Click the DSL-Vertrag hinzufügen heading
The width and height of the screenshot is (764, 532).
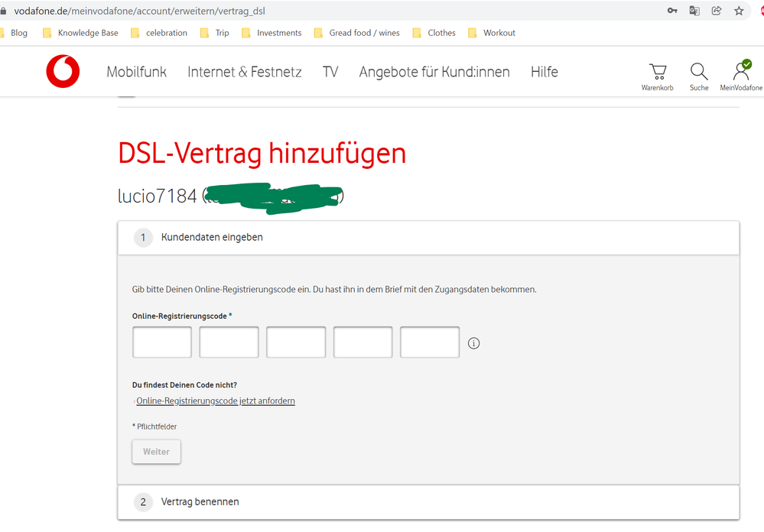(x=262, y=153)
